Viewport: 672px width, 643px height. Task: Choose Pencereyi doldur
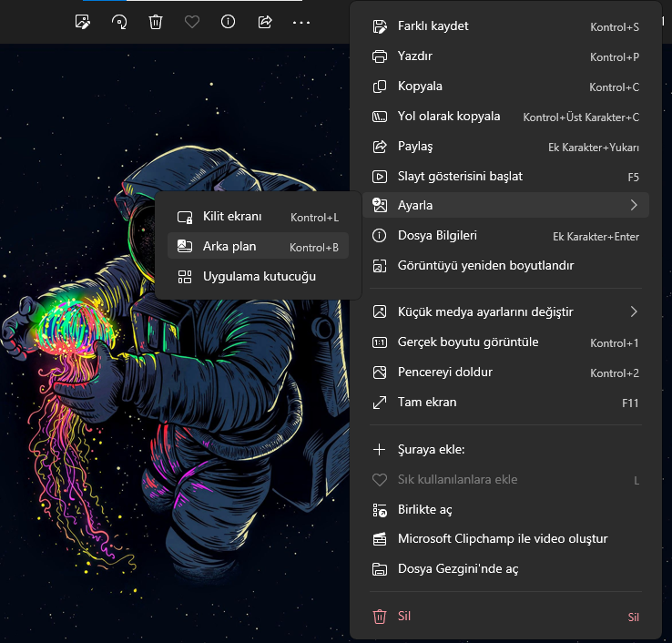(x=505, y=373)
